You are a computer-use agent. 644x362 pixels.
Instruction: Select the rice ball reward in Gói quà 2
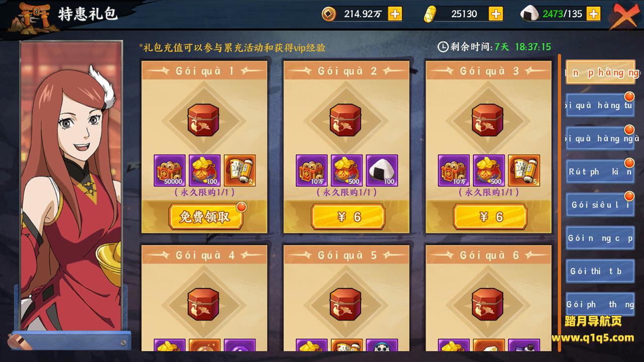pyautogui.click(x=382, y=171)
